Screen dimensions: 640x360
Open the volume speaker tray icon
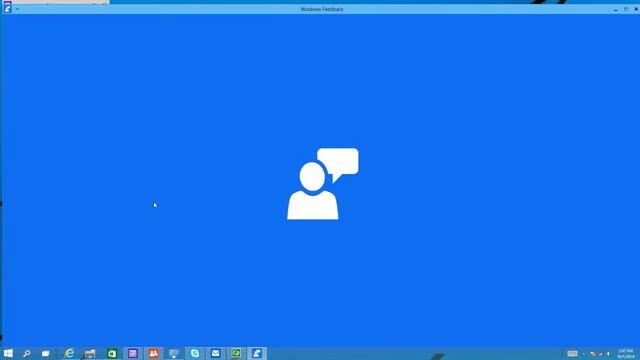point(608,354)
